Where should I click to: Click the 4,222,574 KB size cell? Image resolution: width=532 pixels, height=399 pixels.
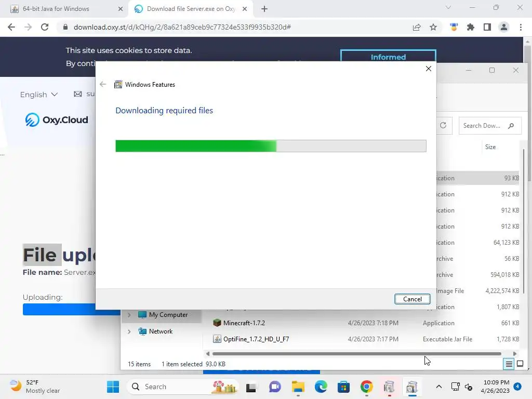[502, 291]
